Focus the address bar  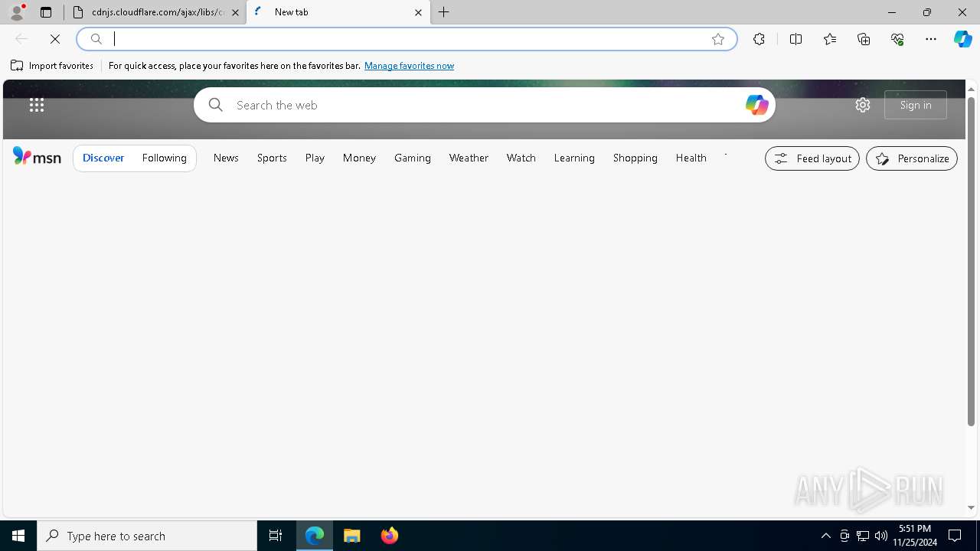pos(406,39)
